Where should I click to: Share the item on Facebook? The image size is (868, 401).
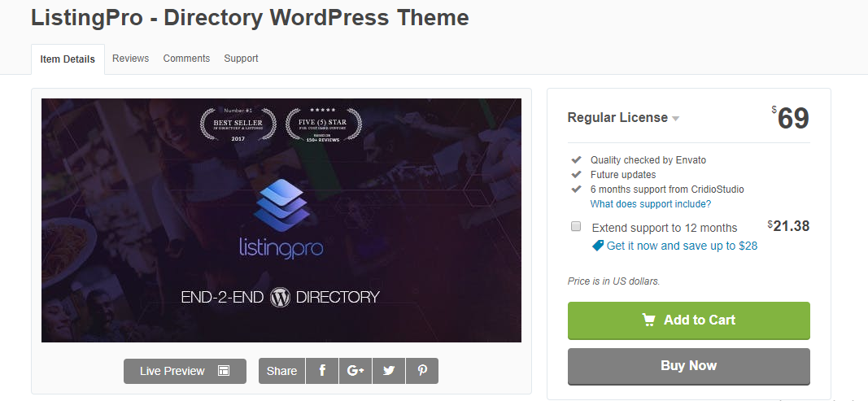tap(322, 371)
